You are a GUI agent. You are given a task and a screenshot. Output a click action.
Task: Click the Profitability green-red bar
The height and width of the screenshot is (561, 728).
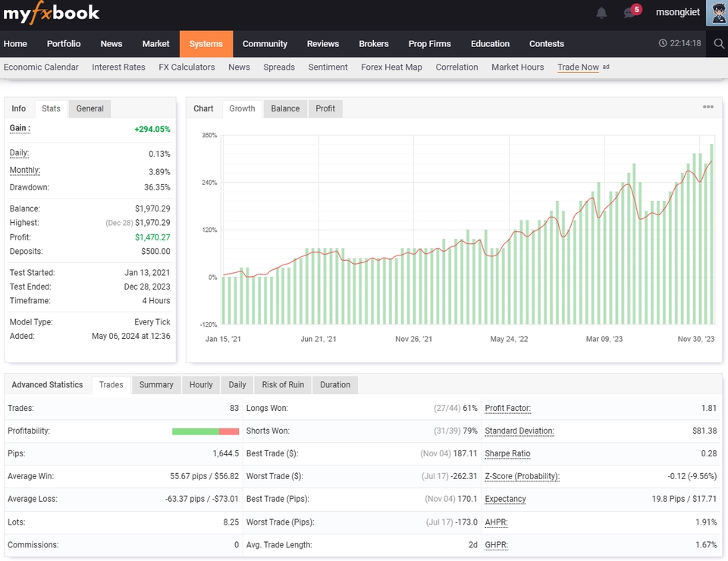click(x=206, y=431)
